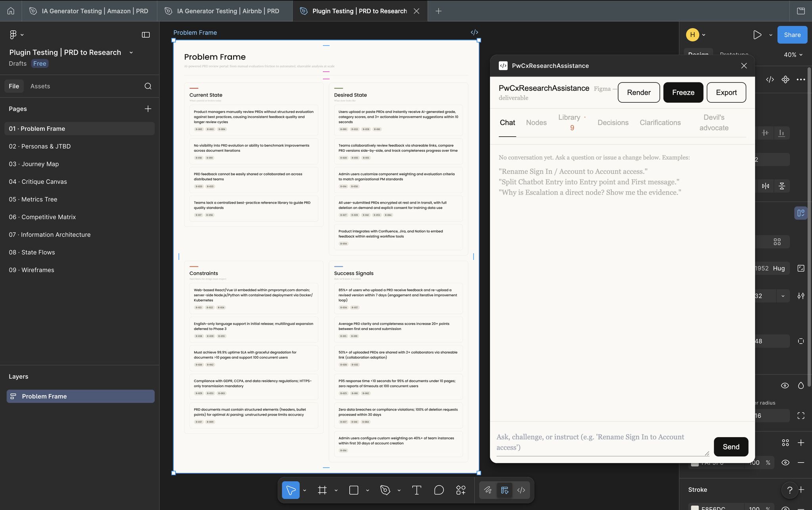Select the Comment tool
Screen dimensions: 812x510
pos(439,490)
